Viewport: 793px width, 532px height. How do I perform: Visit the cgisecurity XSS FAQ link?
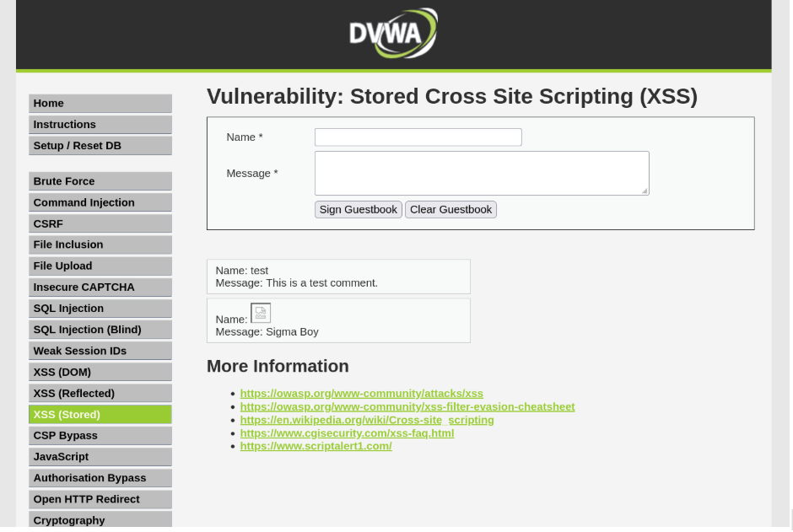347,433
